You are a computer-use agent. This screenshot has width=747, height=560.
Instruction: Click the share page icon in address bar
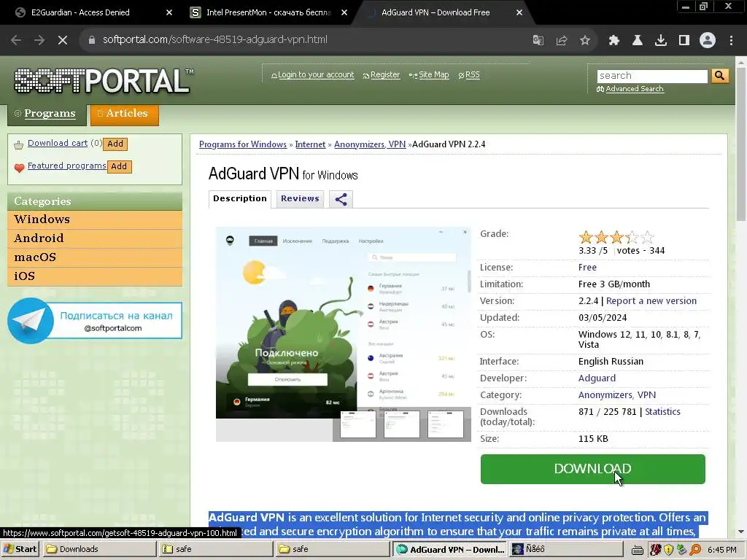(562, 40)
